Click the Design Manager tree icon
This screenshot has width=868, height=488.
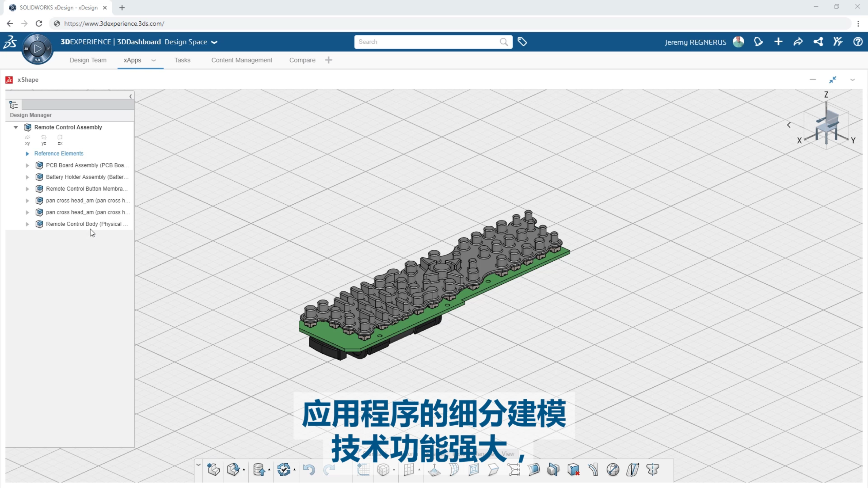(x=14, y=105)
